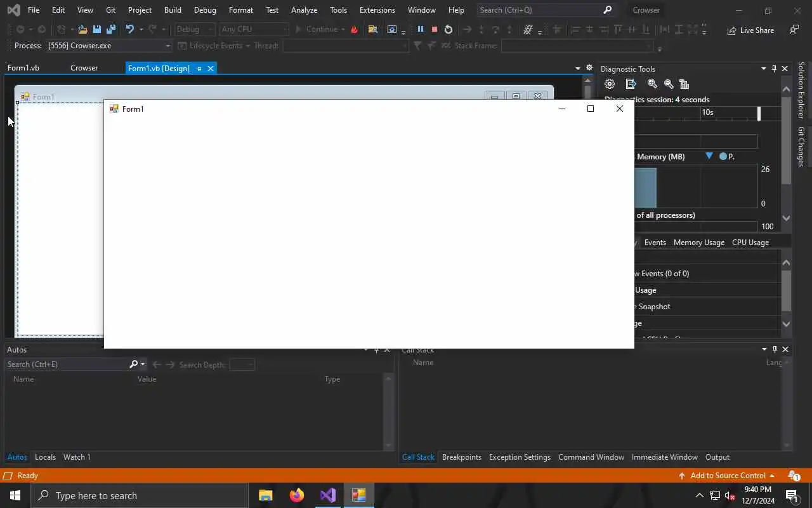Open the notifications bell in the status bar

point(793,476)
